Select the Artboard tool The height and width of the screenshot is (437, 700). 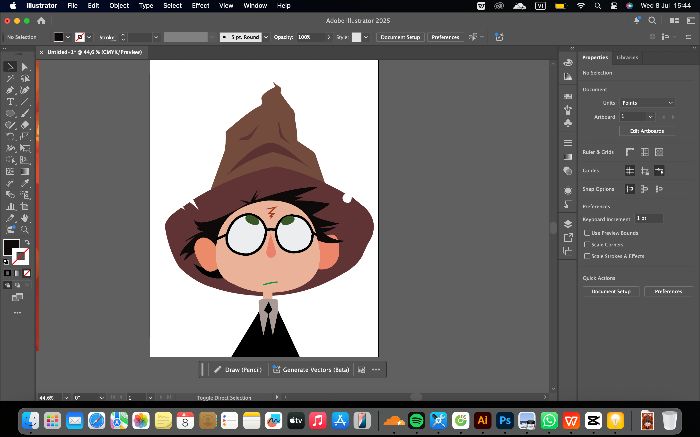point(25,206)
